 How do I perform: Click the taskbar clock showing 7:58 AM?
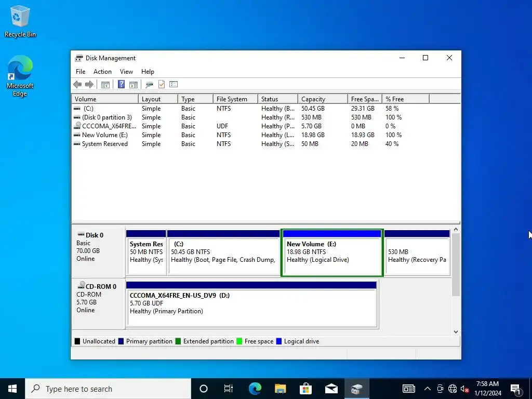tap(487, 389)
